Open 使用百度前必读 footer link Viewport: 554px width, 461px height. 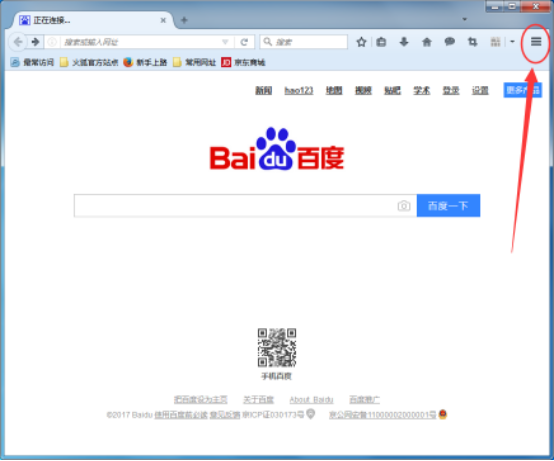coord(181,415)
